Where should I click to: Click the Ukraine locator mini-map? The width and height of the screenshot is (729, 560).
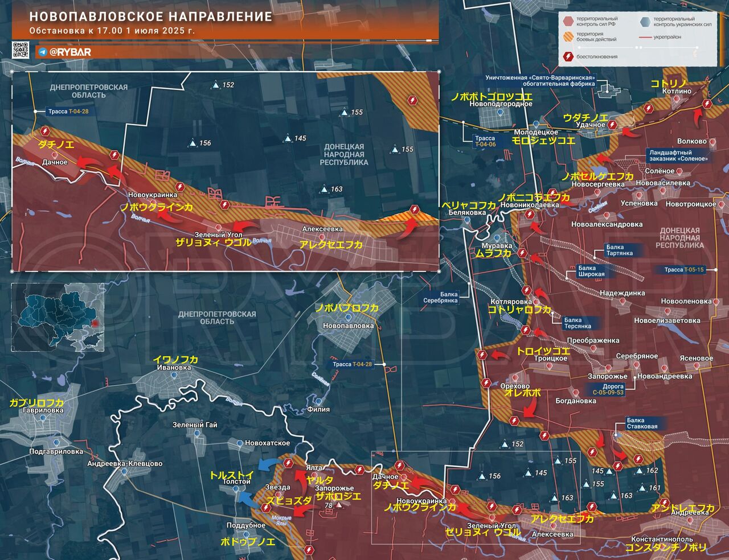(58, 318)
